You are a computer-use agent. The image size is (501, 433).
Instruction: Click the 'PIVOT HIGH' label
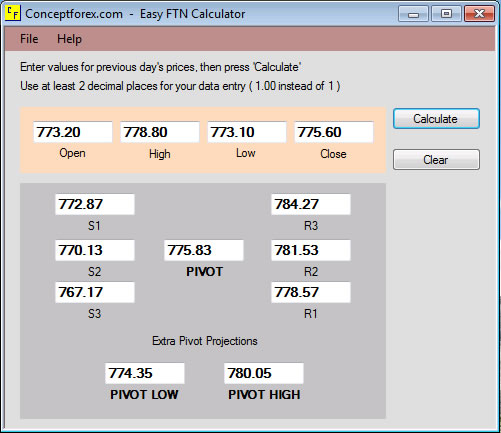pyautogui.click(x=264, y=395)
